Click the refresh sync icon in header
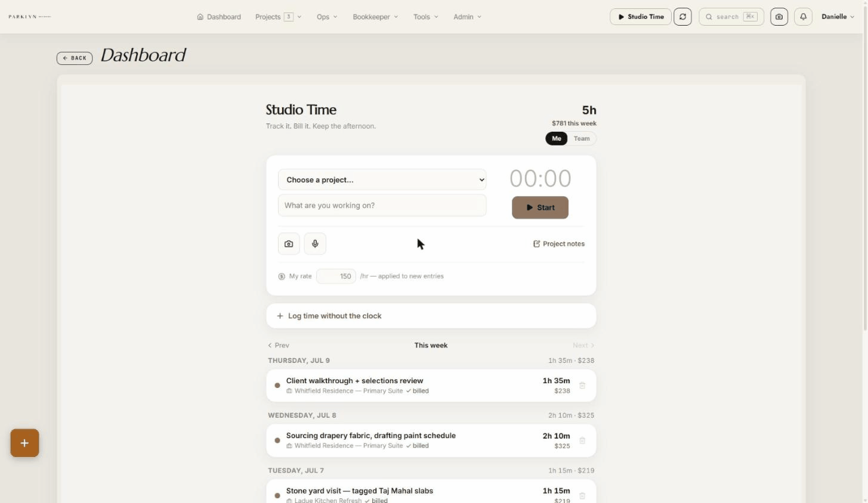The image size is (868, 503). [x=682, y=17]
